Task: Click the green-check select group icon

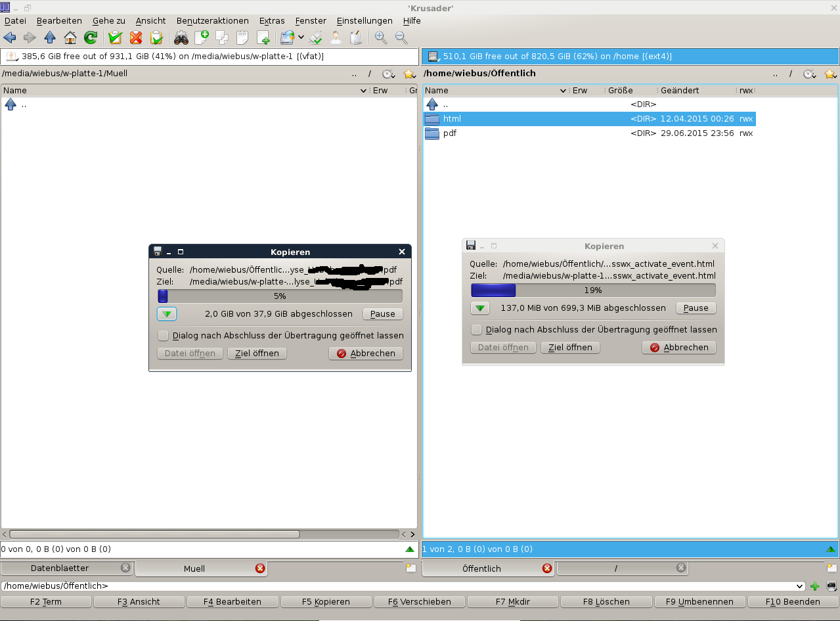Action: (x=115, y=37)
